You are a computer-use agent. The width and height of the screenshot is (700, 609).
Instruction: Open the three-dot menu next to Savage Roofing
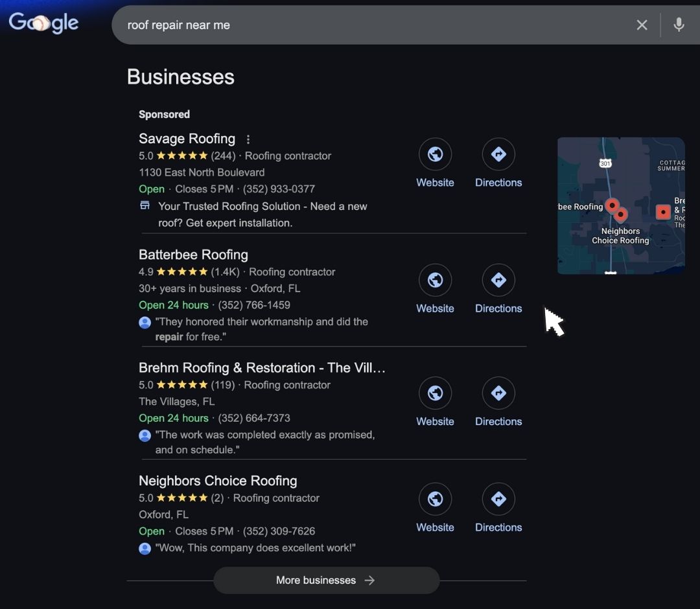(x=248, y=139)
